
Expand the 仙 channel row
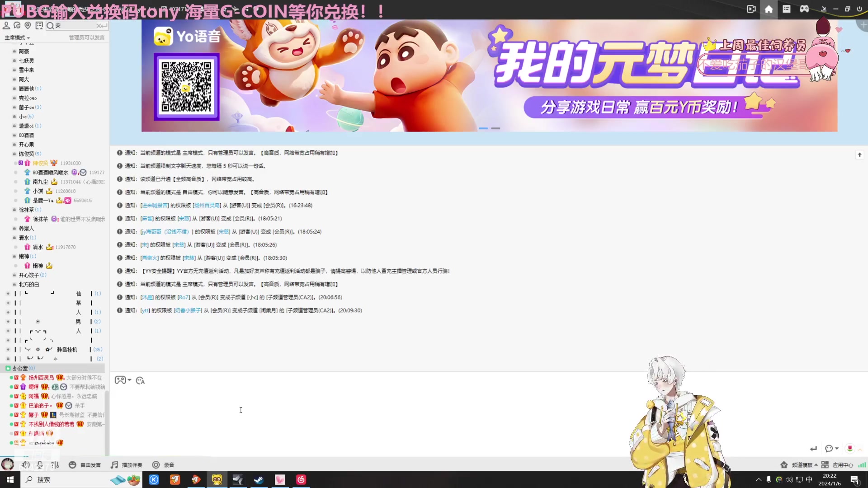pos(8,294)
